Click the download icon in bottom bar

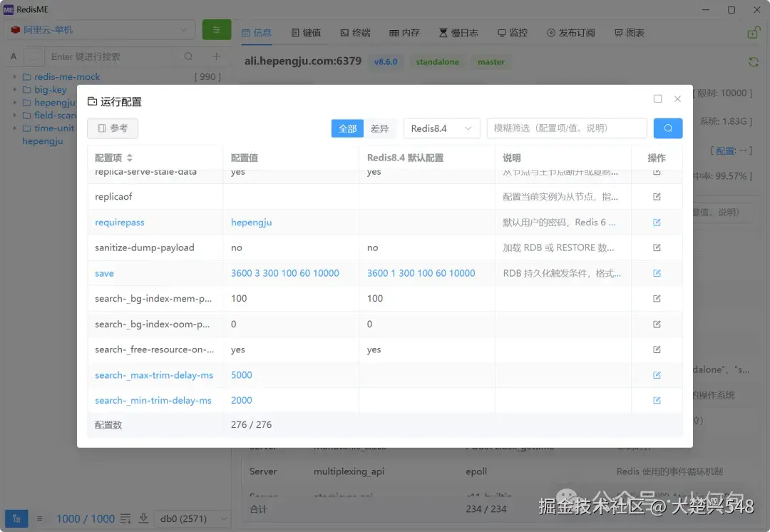click(x=143, y=518)
